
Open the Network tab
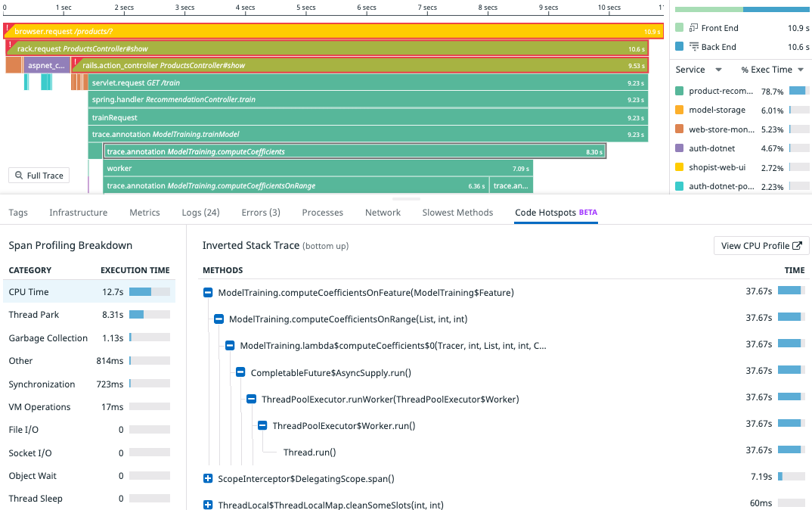(x=383, y=213)
